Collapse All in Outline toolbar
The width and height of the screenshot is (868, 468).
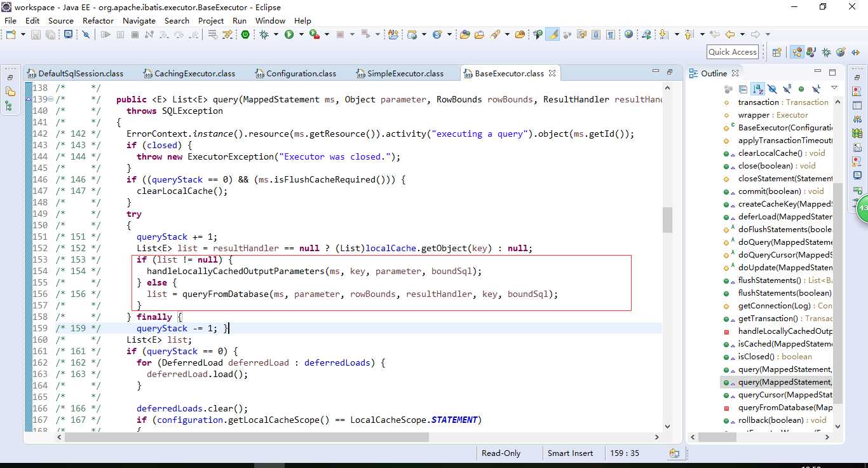click(743, 89)
